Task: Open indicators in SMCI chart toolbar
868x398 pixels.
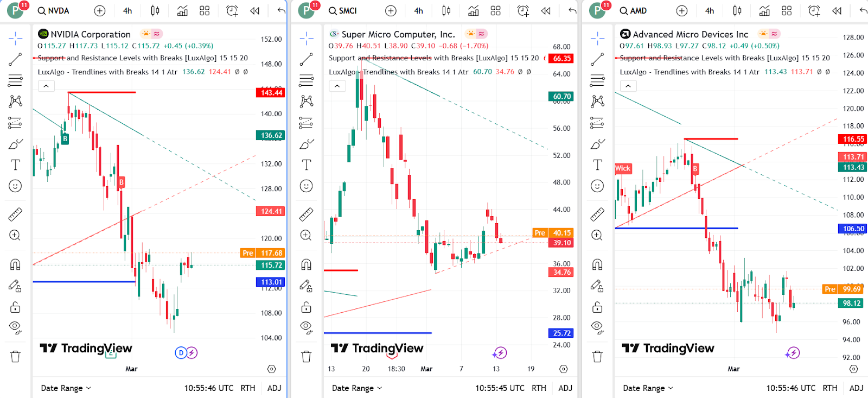Action: coord(474,11)
